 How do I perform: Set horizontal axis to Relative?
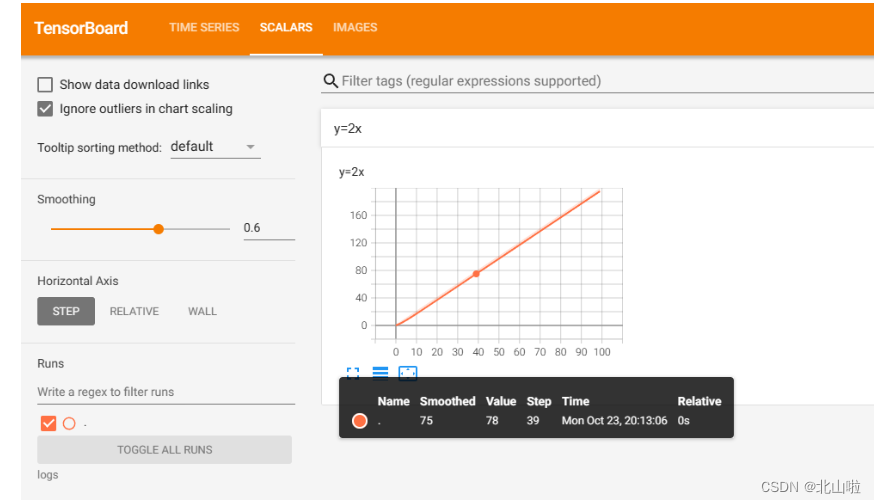(x=134, y=311)
